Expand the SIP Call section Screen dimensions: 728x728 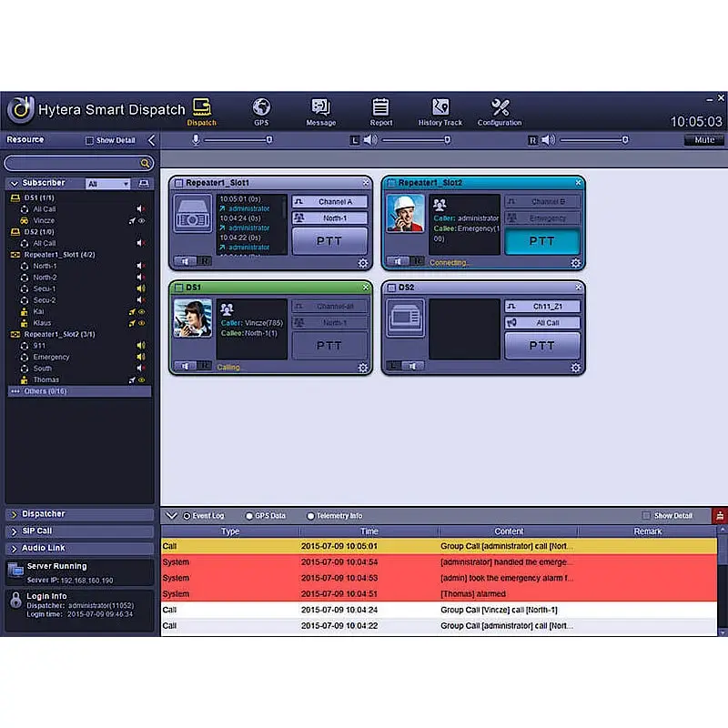79,531
